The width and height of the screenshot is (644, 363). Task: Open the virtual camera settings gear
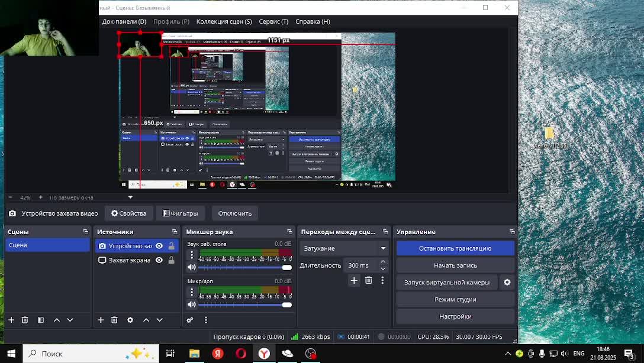pos(507,283)
